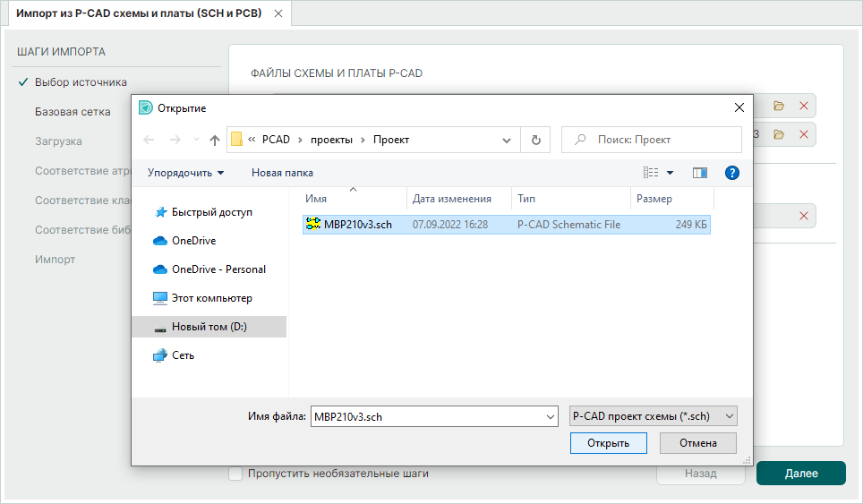This screenshot has width=863, height=504.
Task: Open the recent locations dropdown arrow
Action: point(196,140)
